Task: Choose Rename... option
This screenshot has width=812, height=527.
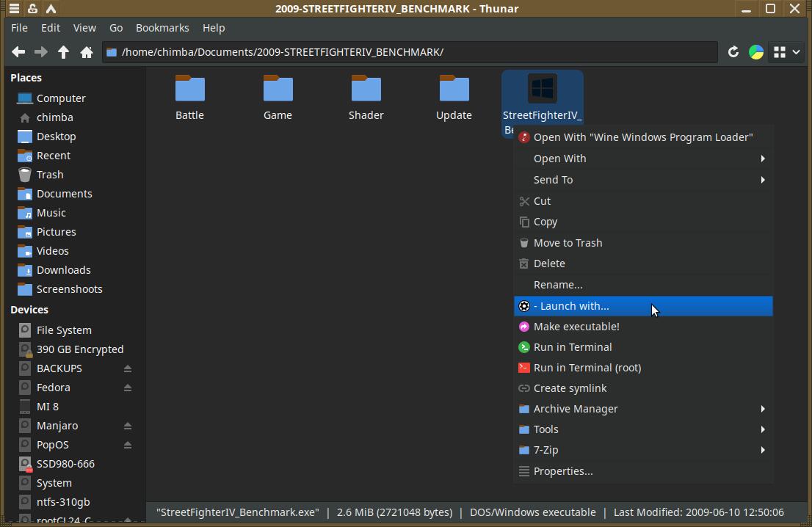Action: click(643, 285)
